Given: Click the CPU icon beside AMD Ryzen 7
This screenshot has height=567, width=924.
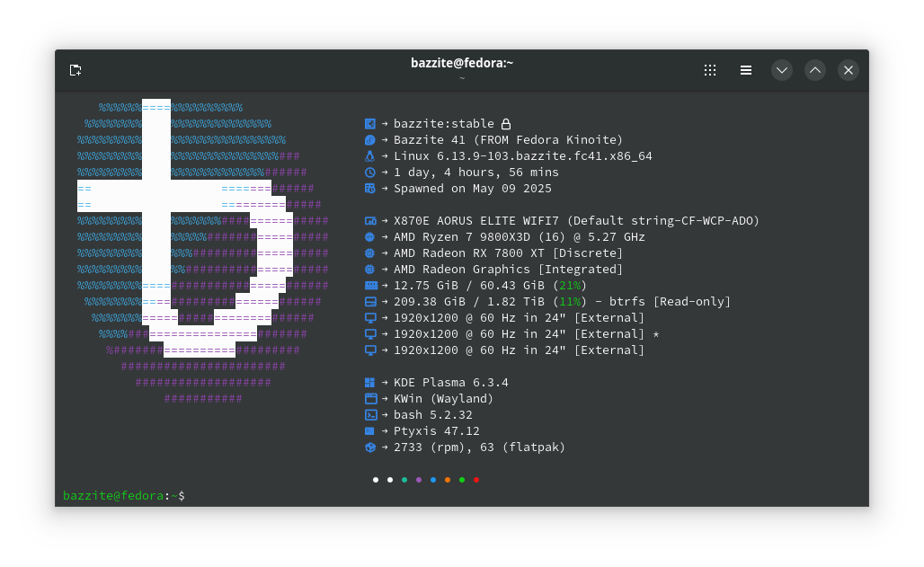Looking at the screenshot, I should click(370, 237).
